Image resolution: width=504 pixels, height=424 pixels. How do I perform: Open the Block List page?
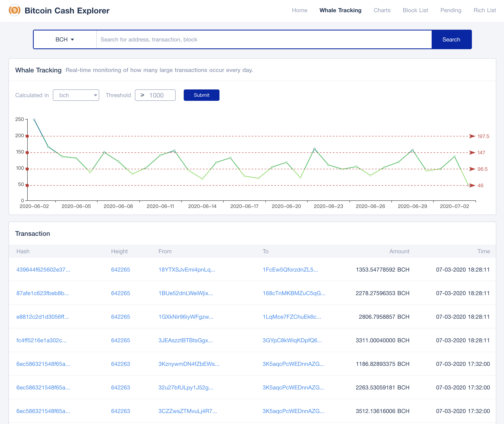click(x=415, y=10)
